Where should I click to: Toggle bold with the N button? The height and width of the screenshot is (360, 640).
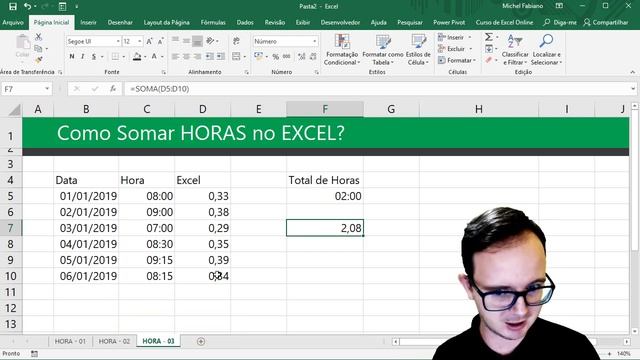(72, 56)
